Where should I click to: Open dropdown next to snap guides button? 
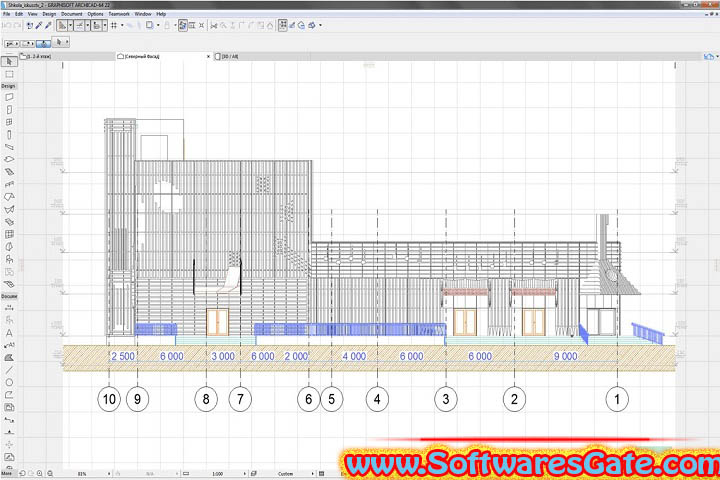[87, 26]
